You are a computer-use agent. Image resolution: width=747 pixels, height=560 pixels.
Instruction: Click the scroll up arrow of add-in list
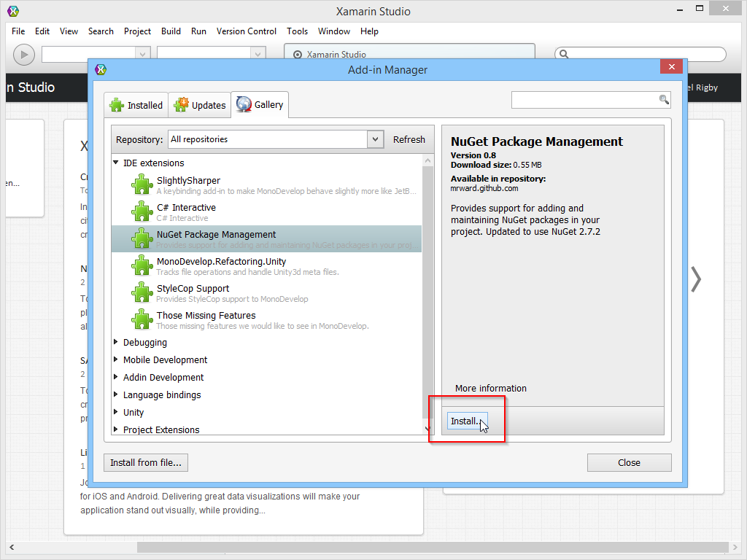(427, 161)
